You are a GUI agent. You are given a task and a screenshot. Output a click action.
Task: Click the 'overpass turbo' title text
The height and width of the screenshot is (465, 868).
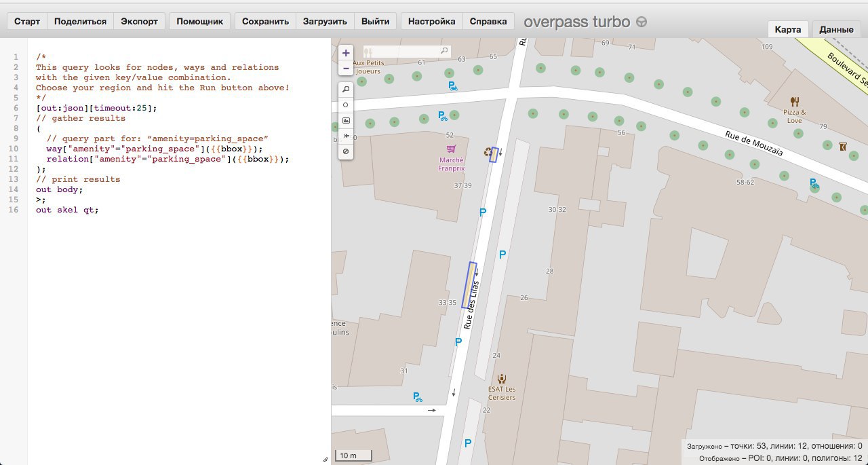577,22
